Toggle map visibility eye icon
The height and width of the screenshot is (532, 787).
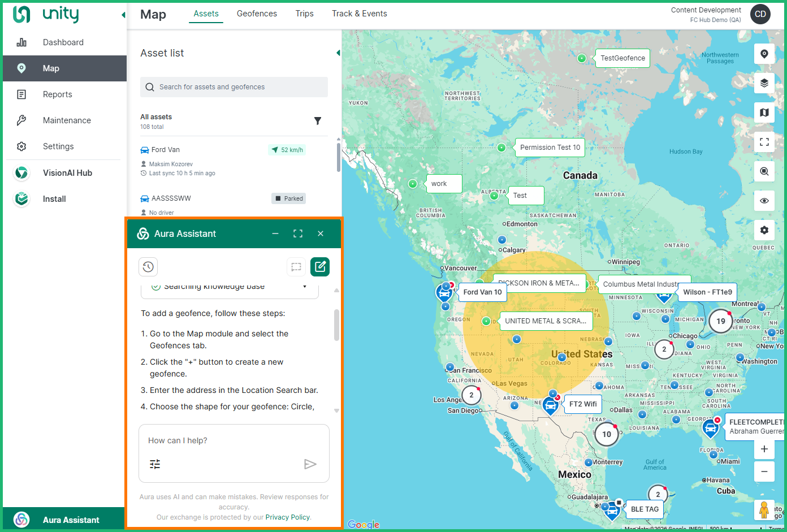tap(764, 201)
